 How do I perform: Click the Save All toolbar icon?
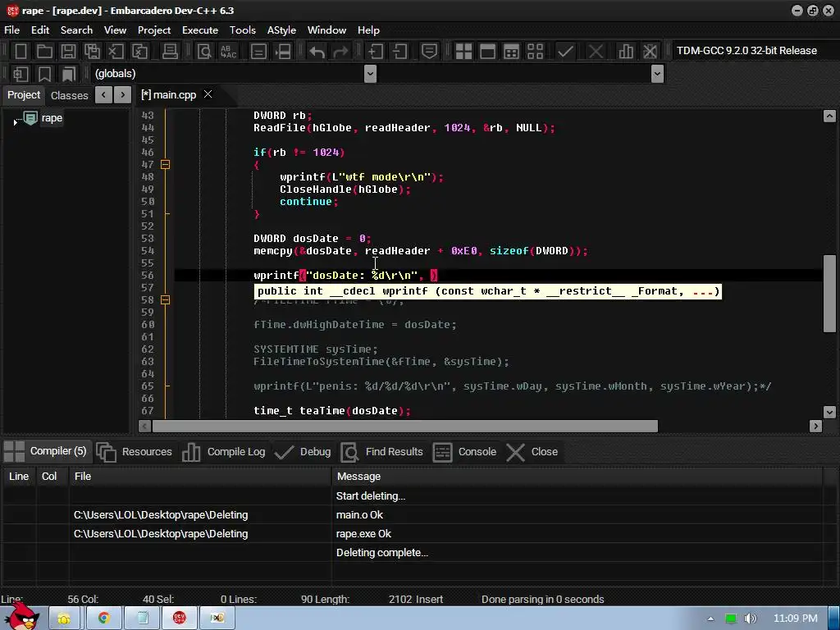[92, 52]
